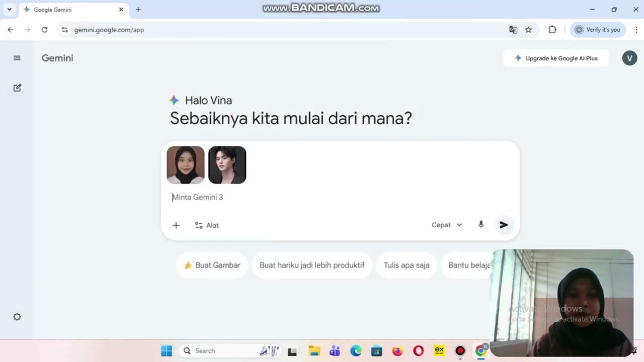The height and width of the screenshot is (362, 644).
Task: Open a new browser tab
Action: [138, 10]
